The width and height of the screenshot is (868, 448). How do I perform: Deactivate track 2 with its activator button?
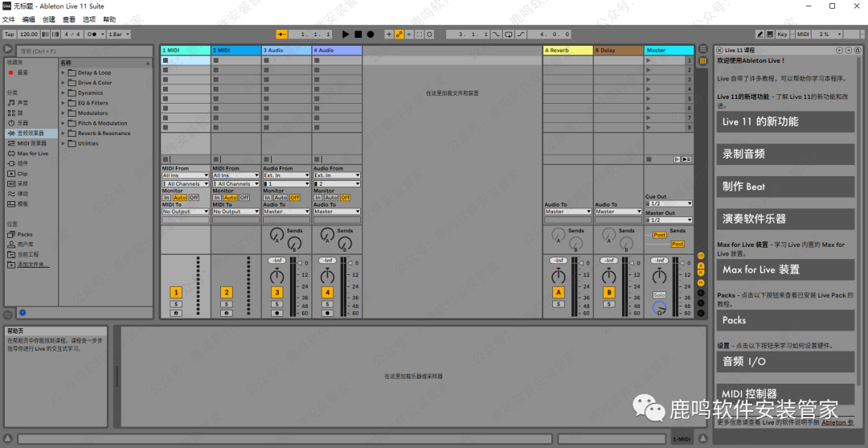(x=227, y=293)
